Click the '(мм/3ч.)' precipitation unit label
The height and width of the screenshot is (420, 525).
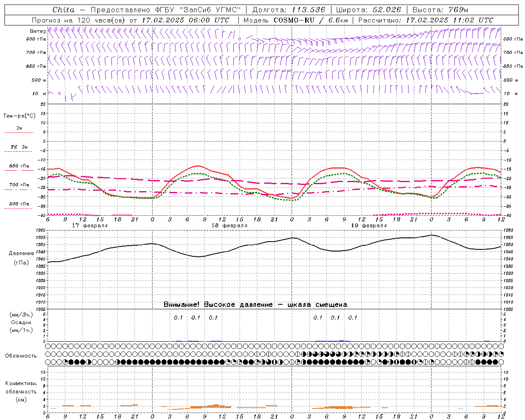pyautogui.click(x=21, y=315)
